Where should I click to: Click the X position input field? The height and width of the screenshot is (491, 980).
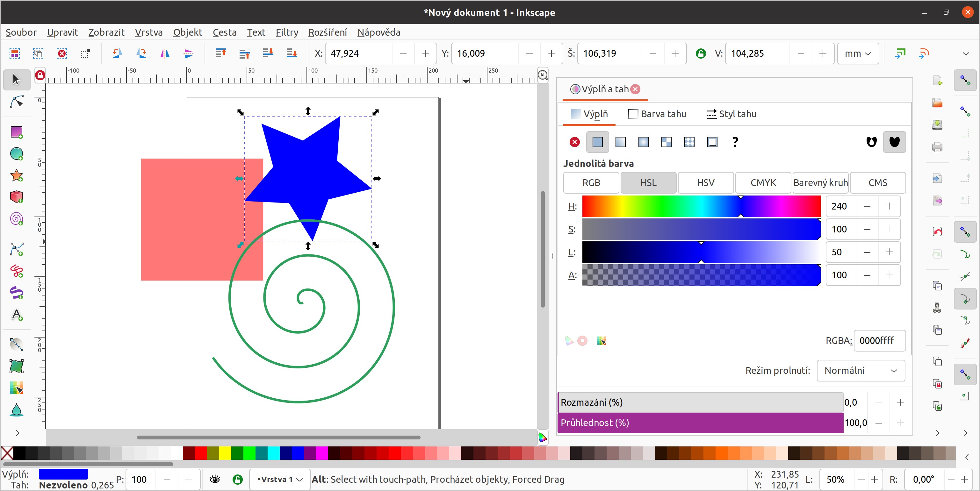click(359, 53)
